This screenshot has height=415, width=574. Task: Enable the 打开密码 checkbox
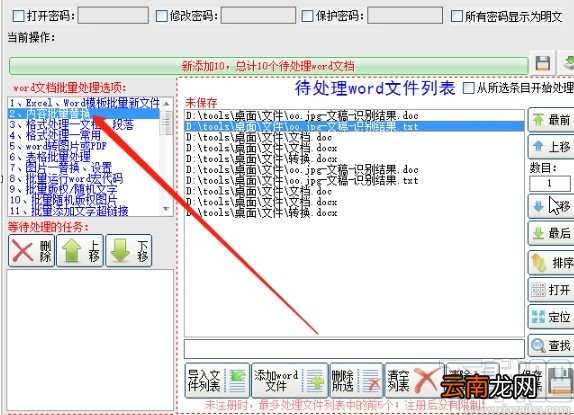point(18,16)
